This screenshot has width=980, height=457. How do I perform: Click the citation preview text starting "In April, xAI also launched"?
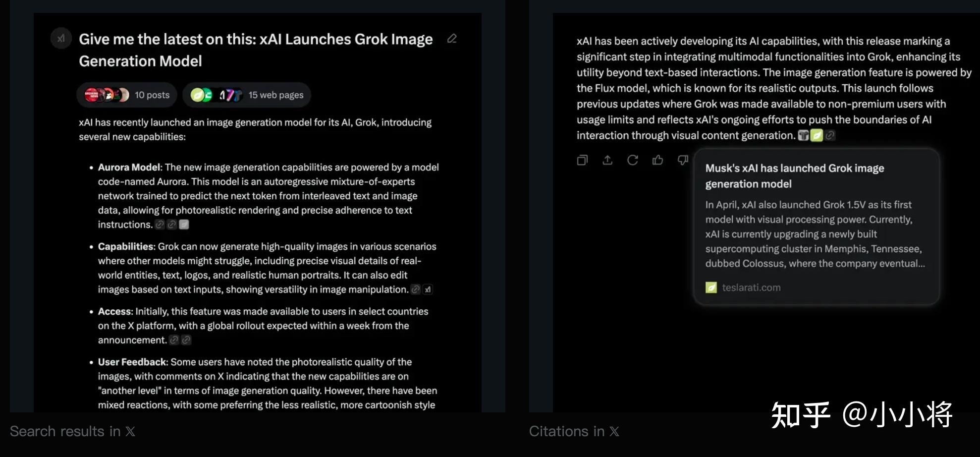point(815,234)
